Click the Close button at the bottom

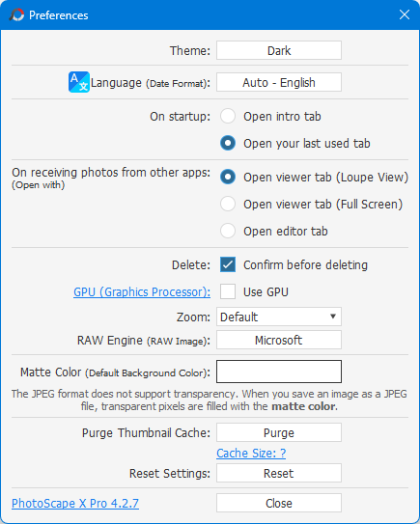(x=279, y=503)
